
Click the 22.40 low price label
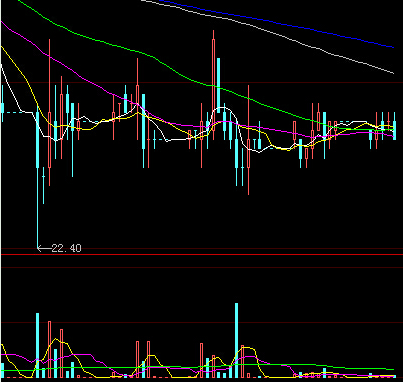click(66, 248)
